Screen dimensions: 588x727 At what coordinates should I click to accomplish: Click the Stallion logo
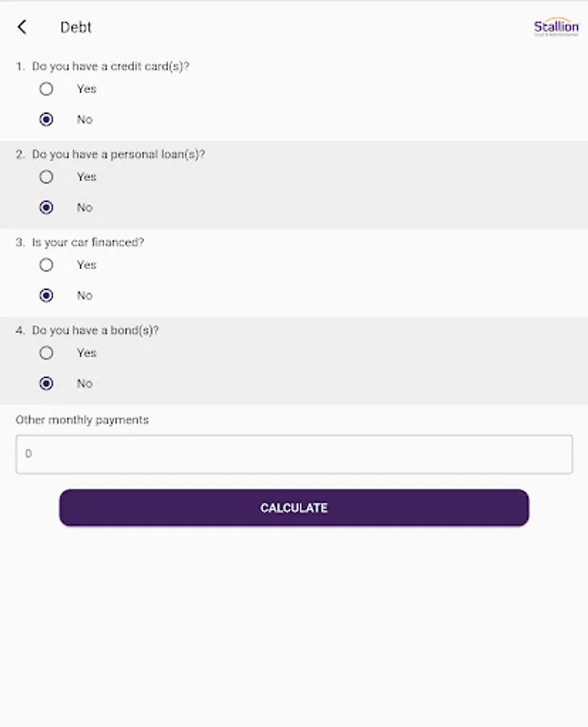(556, 27)
